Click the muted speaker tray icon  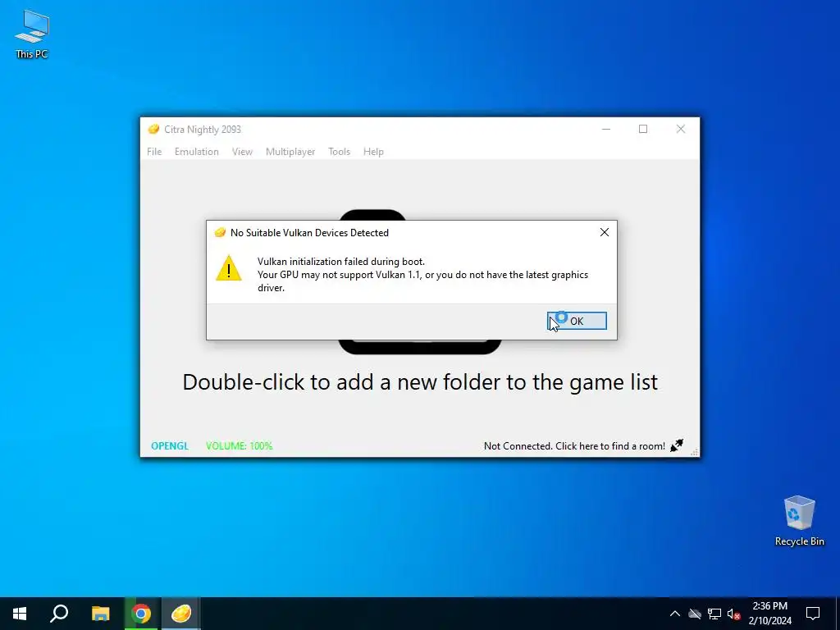click(733, 614)
